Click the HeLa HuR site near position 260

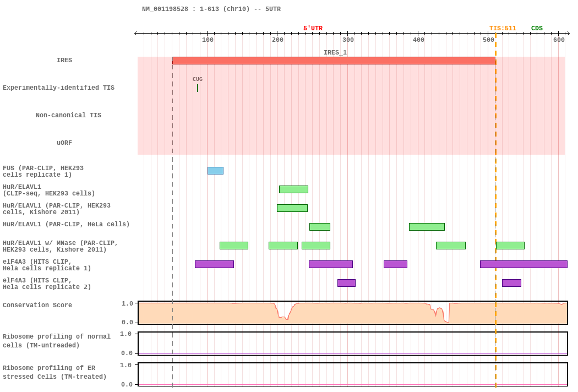coord(320,227)
